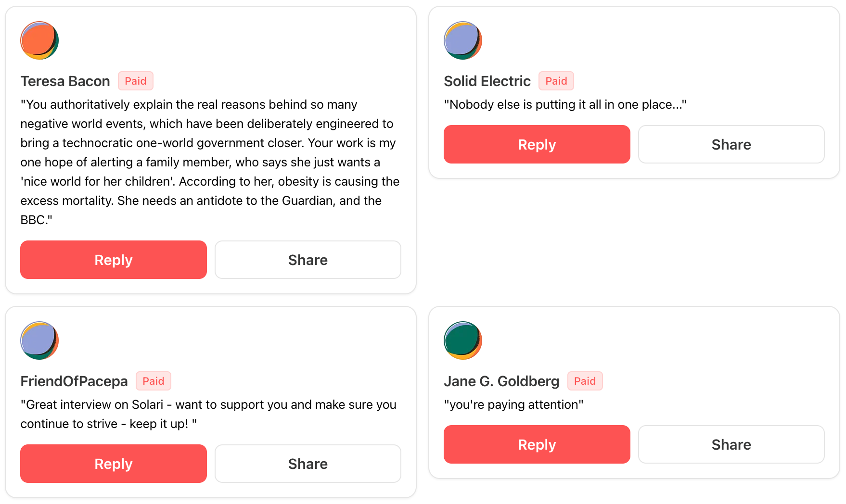
Task: Click FriendOfPacepa's purple avatar icon
Action: point(39,340)
